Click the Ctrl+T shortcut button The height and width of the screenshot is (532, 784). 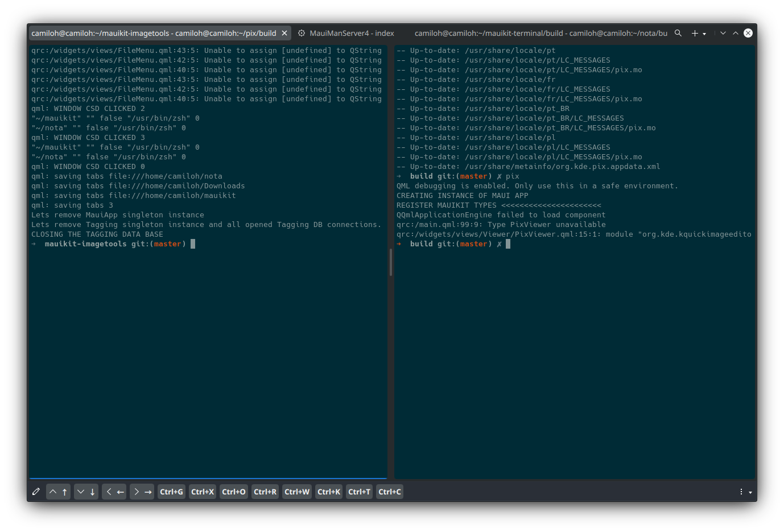(x=359, y=492)
